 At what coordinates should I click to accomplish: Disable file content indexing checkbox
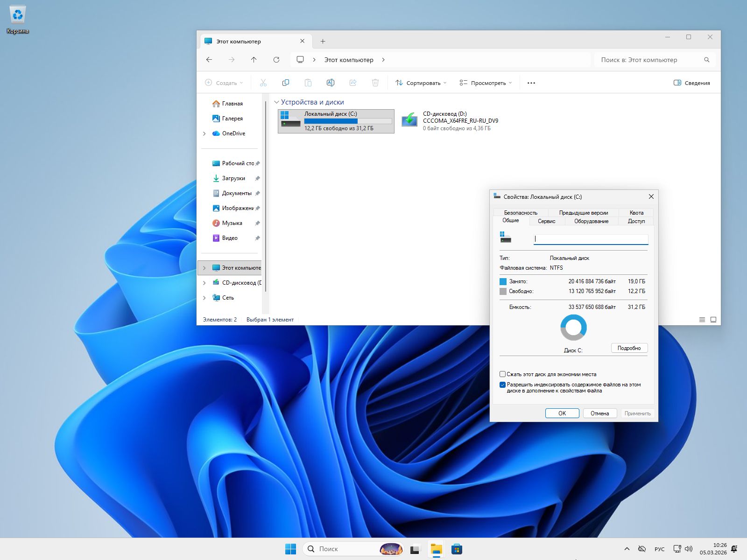[503, 385]
